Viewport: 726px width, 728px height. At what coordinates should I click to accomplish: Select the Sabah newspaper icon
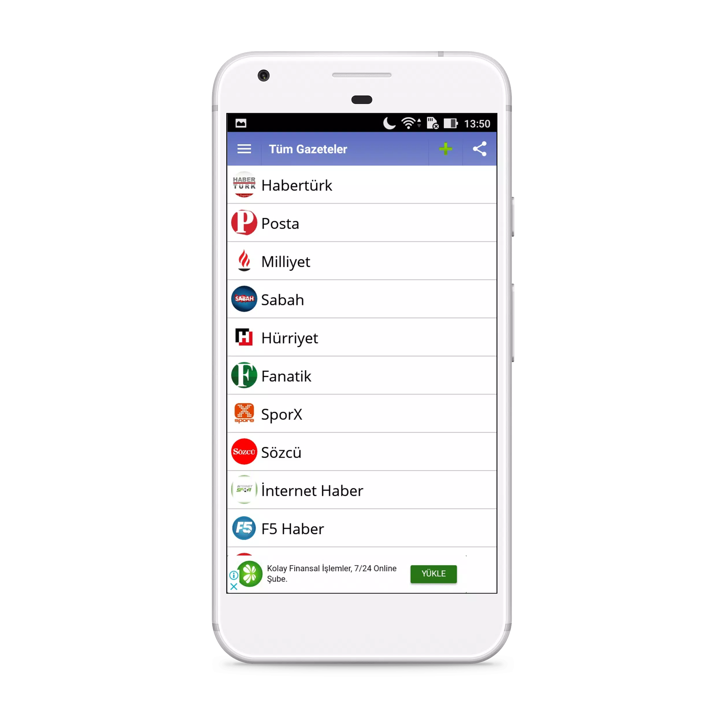coord(243,299)
